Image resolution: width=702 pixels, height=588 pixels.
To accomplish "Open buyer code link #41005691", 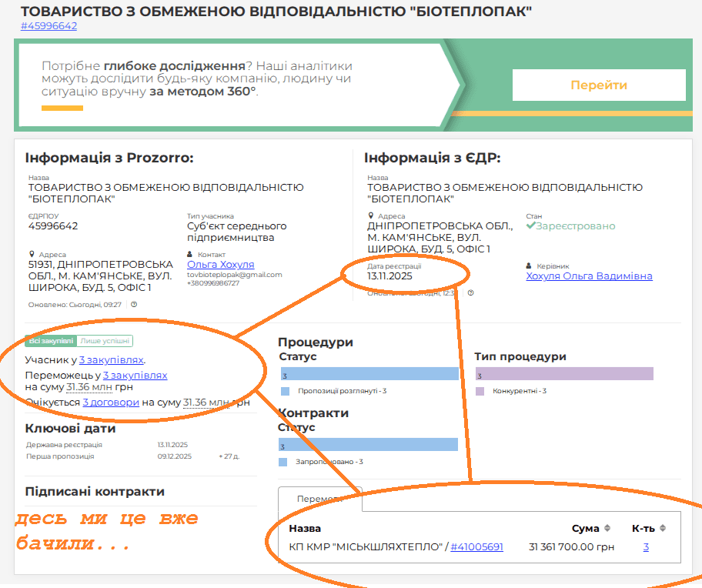I will (x=476, y=547).
